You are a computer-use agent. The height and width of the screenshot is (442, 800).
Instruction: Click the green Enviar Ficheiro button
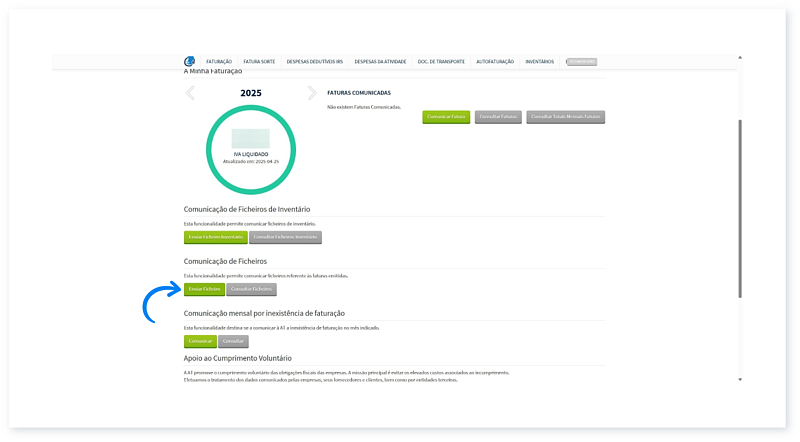point(204,289)
